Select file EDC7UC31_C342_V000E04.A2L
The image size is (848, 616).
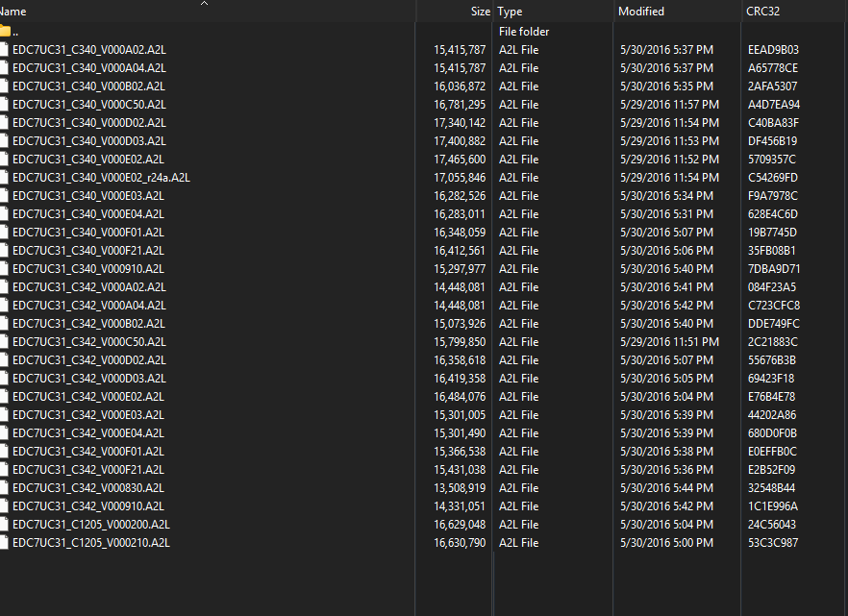point(87,433)
